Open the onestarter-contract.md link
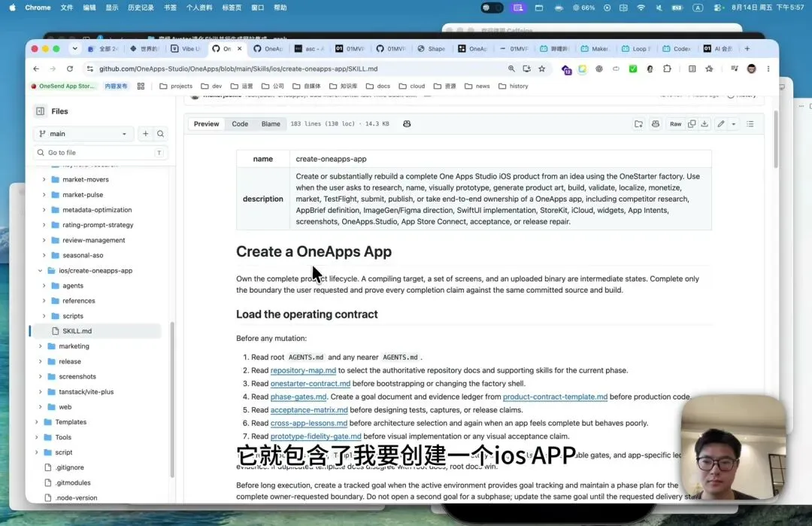 click(x=311, y=384)
